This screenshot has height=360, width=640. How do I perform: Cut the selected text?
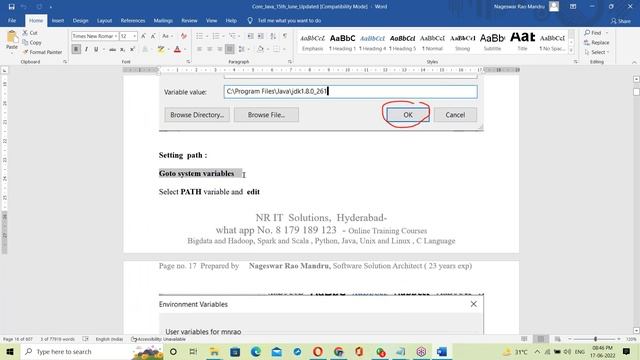click(x=30, y=33)
